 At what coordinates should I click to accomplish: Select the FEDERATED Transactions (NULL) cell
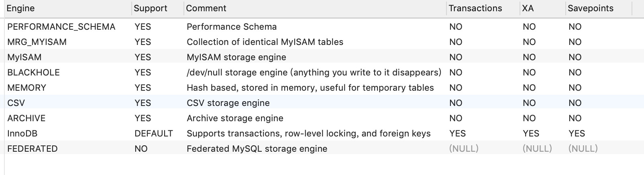(x=464, y=149)
